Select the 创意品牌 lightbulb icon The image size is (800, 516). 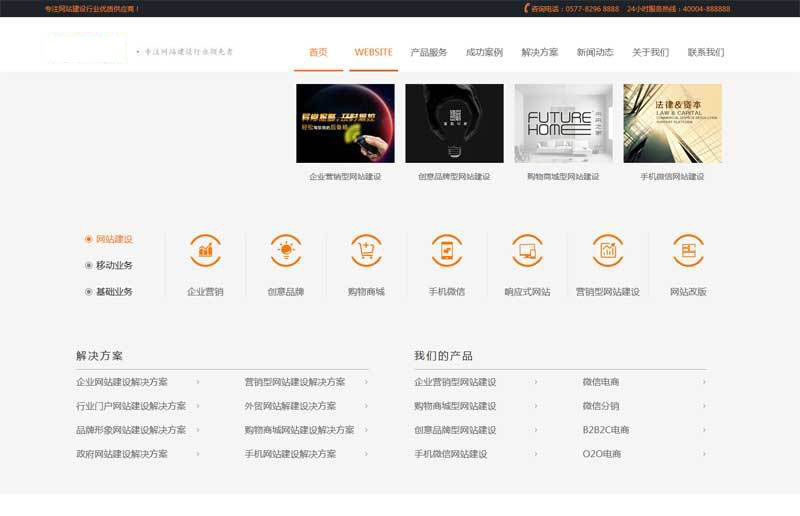pos(286,250)
